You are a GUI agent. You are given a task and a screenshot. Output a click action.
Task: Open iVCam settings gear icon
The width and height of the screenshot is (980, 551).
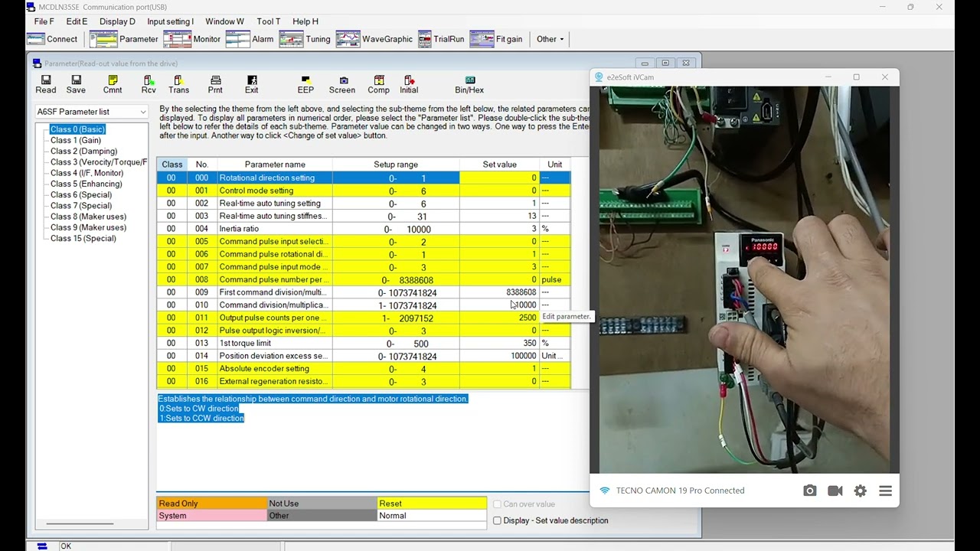tap(861, 491)
